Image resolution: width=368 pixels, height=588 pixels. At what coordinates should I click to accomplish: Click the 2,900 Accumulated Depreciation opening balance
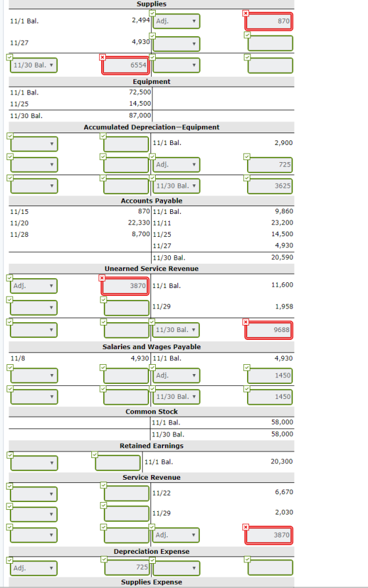coord(283,143)
